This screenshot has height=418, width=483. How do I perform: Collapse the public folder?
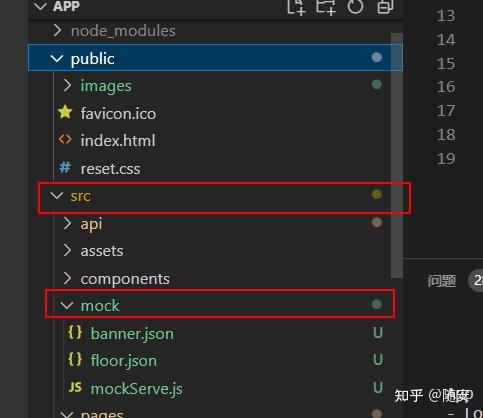tap(57, 58)
